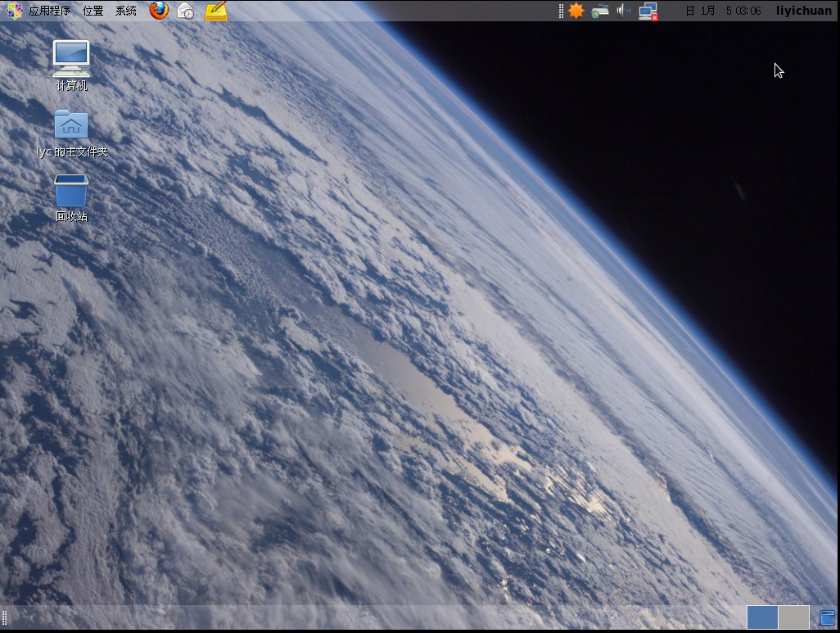Screen dimensions: 840x633
Task: Open the 位置 (Places) menu
Action: 93,11
